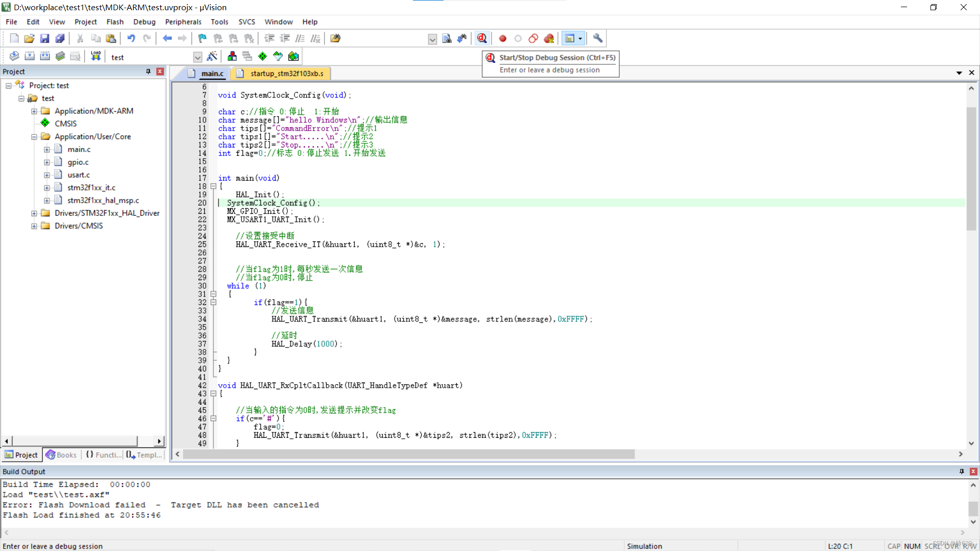This screenshot has height=551, width=980.
Task: Open the SVCS menu
Action: coord(247,22)
